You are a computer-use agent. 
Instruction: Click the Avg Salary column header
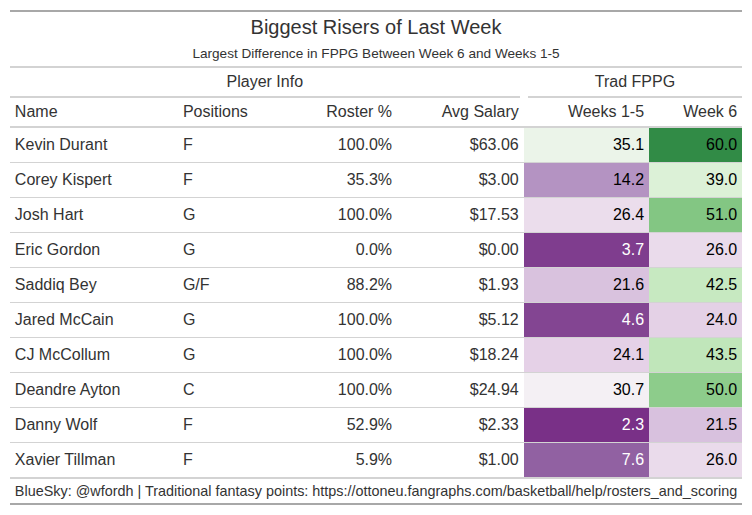coord(480,112)
